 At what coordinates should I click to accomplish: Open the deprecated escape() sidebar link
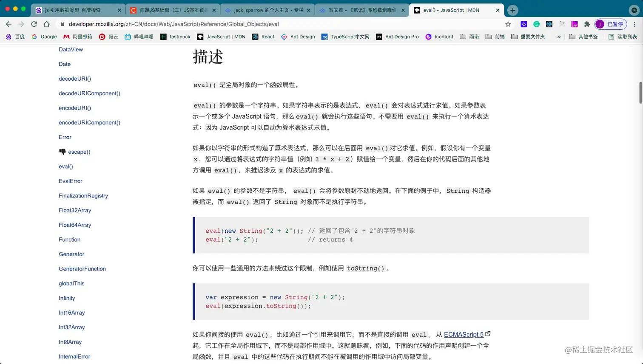79,152
